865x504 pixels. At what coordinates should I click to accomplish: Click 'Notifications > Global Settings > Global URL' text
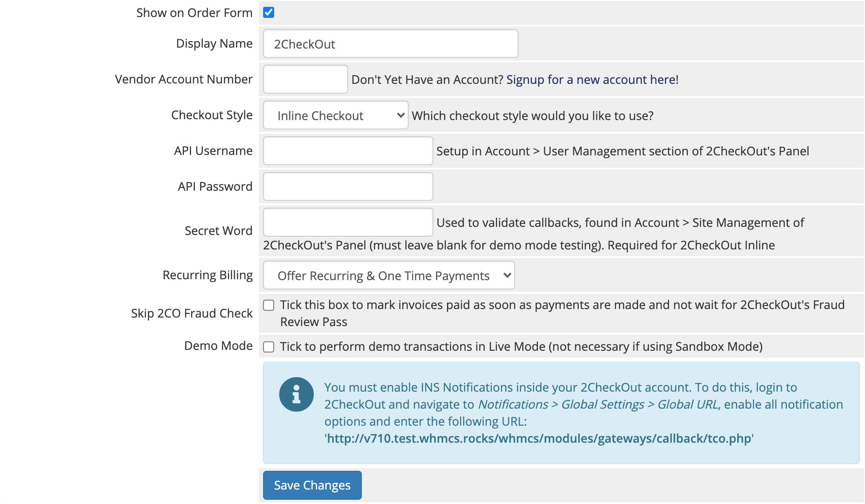tap(598, 404)
